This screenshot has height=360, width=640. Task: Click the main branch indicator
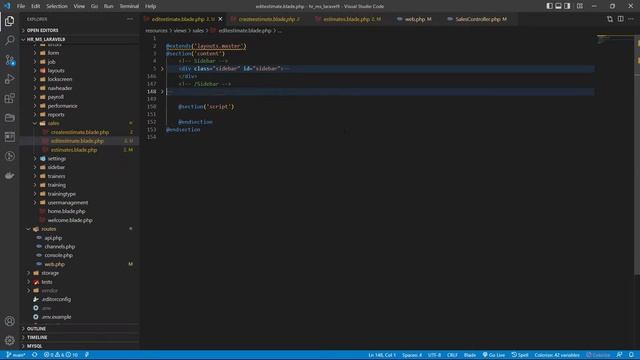click(16, 355)
